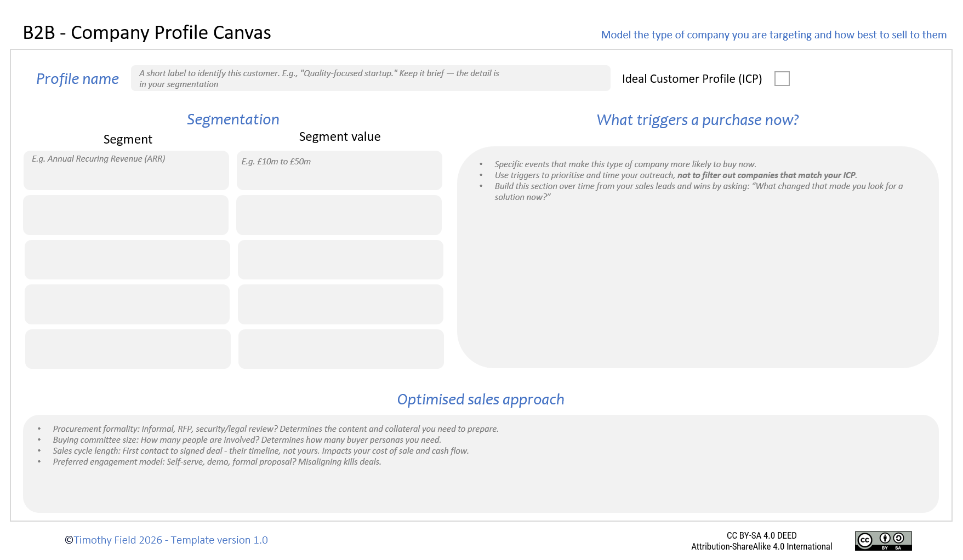Click the Optimised sales approach text area
The image size is (963, 560).
[481, 464]
